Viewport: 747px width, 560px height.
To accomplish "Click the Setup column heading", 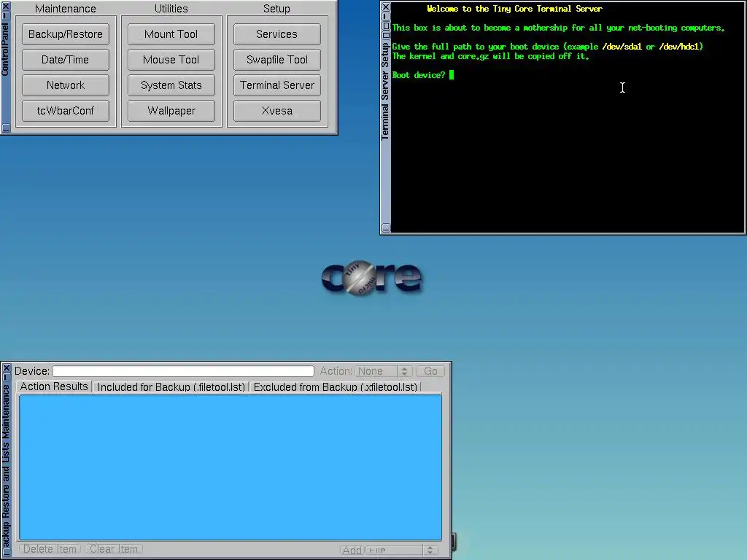I will pos(276,9).
